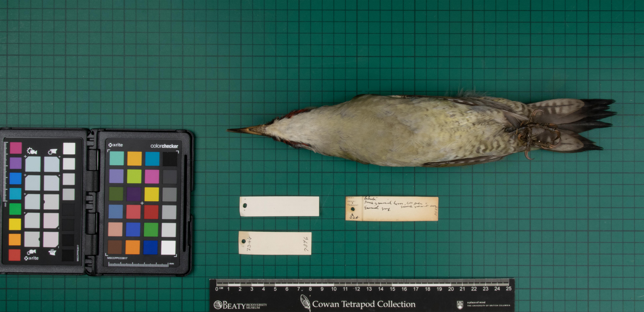The width and height of the screenshot is (644, 312).
Task: Click the aged handwritten specimen label
Action: (x=392, y=209)
